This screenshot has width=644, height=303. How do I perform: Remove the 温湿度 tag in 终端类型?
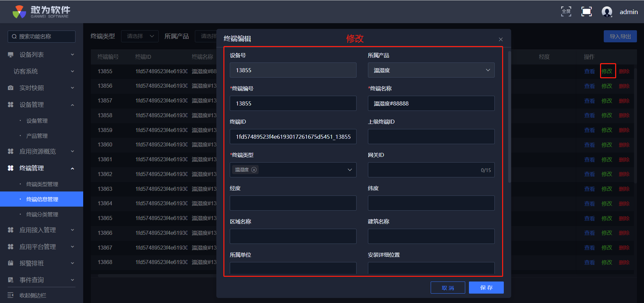(x=254, y=170)
